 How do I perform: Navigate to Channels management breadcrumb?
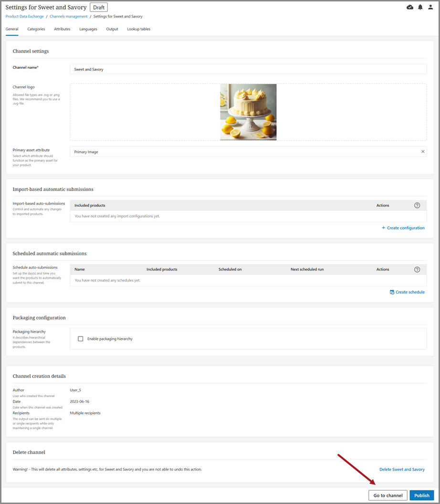tap(69, 17)
